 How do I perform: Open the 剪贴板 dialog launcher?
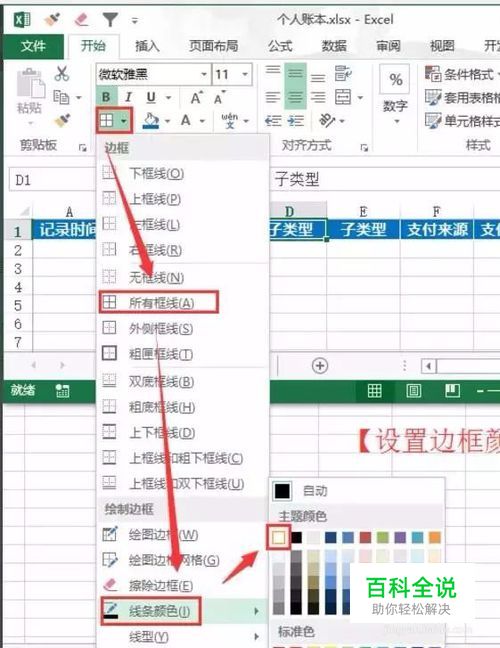(x=83, y=147)
